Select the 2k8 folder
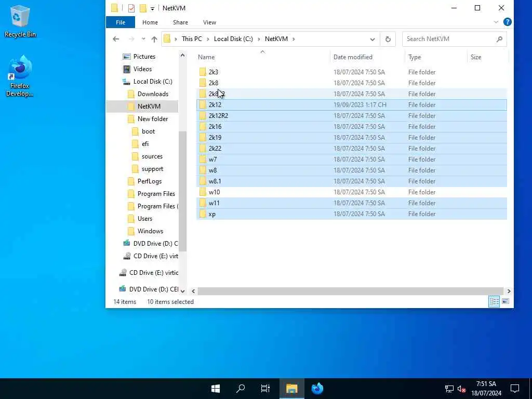The height and width of the screenshot is (399, 532). click(x=352, y=83)
